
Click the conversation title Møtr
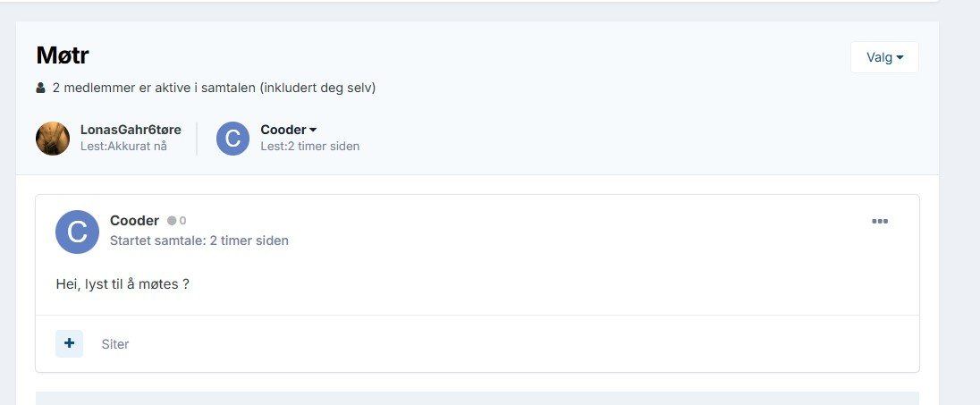pos(63,55)
